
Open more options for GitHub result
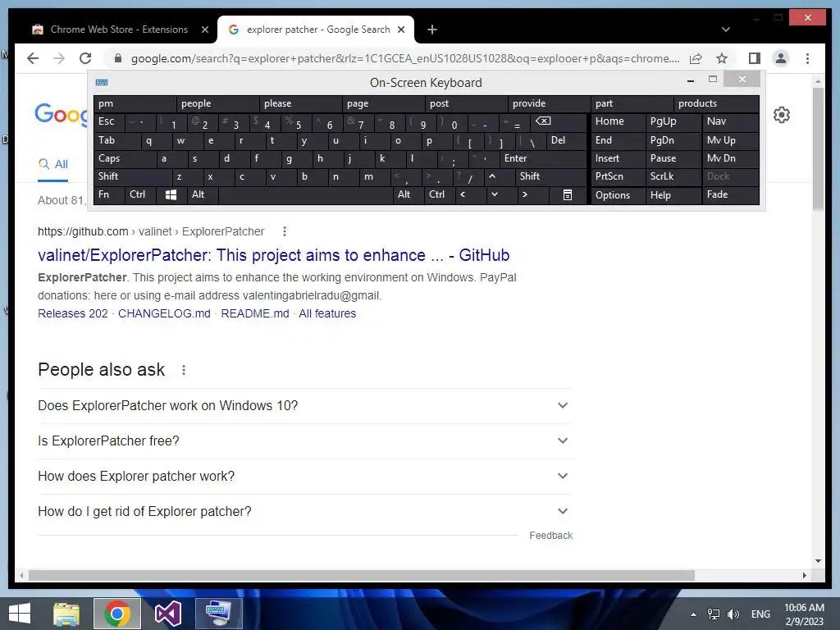[285, 231]
